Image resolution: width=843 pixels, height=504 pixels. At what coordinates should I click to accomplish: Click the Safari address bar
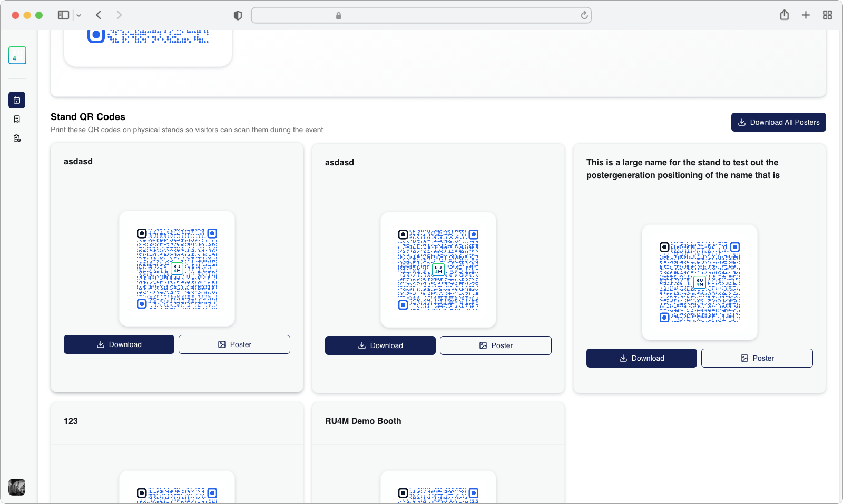[x=421, y=16]
